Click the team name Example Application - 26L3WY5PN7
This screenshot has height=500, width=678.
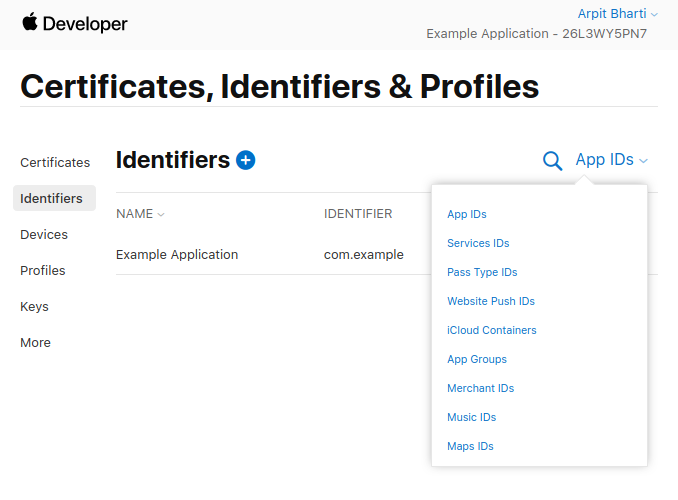(537, 34)
